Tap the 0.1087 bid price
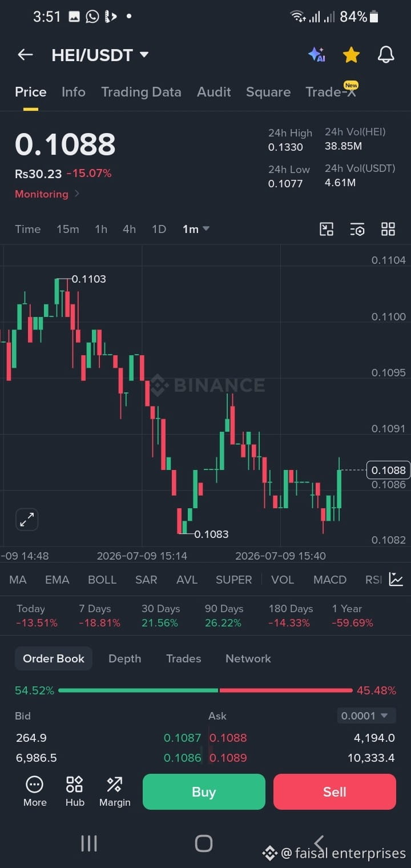411x868 pixels. point(182,738)
